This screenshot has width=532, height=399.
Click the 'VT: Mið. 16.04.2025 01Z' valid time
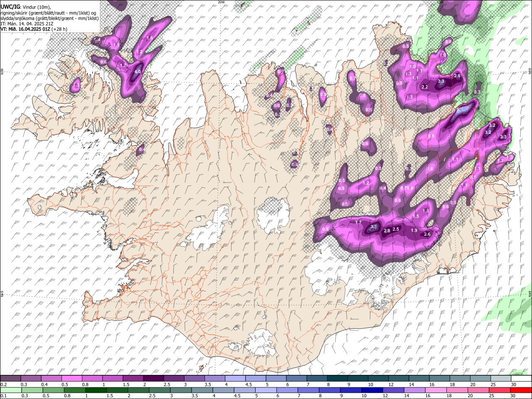pos(25,29)
